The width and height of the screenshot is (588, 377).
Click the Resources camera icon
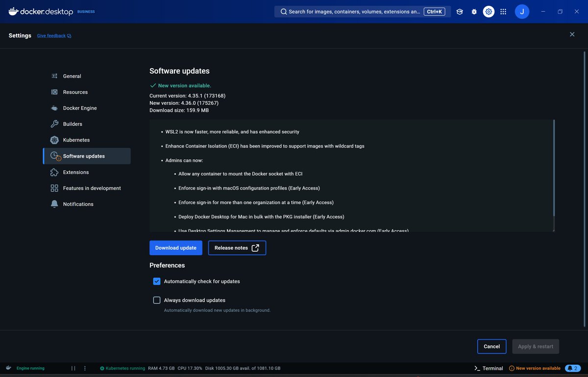[x=54, y=92]
